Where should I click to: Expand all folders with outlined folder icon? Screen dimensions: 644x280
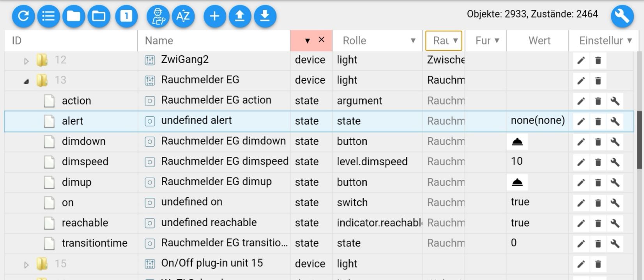tap(99, 16)
